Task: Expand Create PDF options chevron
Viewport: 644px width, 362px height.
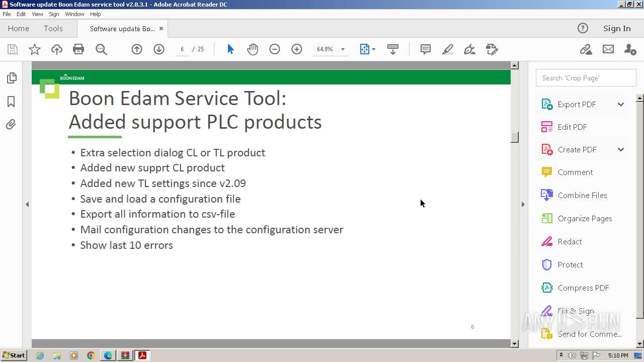Action: (x=621, y=149)
